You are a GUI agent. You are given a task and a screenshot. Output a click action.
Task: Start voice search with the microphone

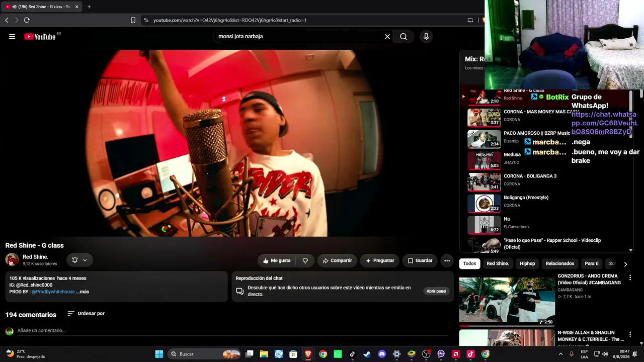pyautogui.click(x=426, y=36)
